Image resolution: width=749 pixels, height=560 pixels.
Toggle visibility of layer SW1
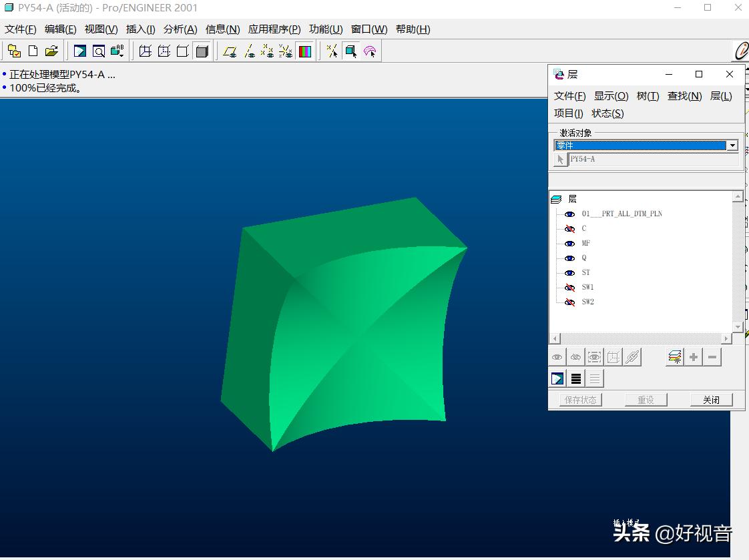tap(569, 288)
